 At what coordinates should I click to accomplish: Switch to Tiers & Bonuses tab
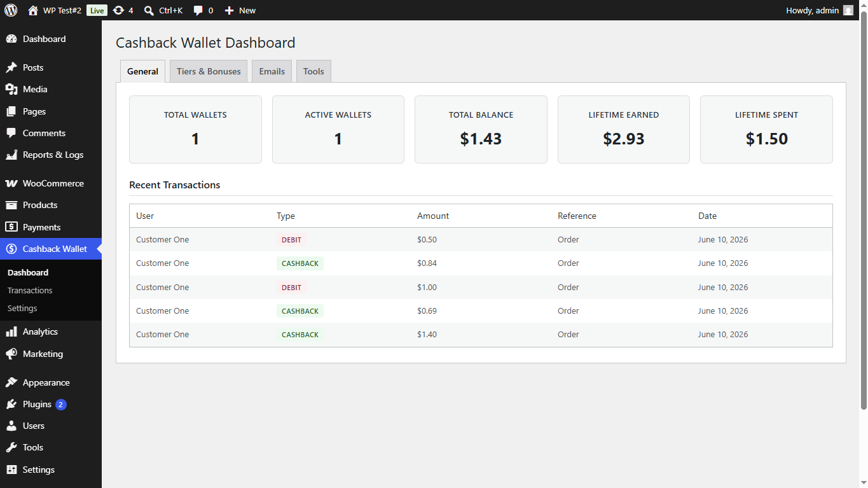tap(209, 71)
